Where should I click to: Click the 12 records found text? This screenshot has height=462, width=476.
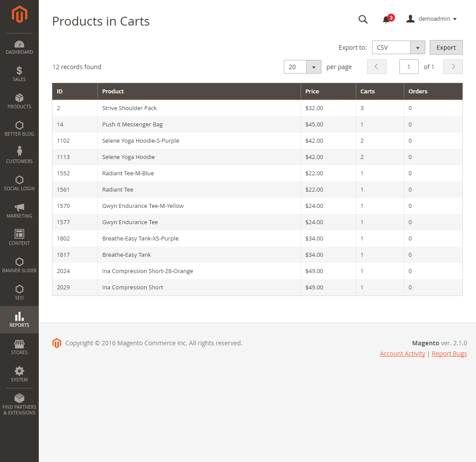point(77,67)
